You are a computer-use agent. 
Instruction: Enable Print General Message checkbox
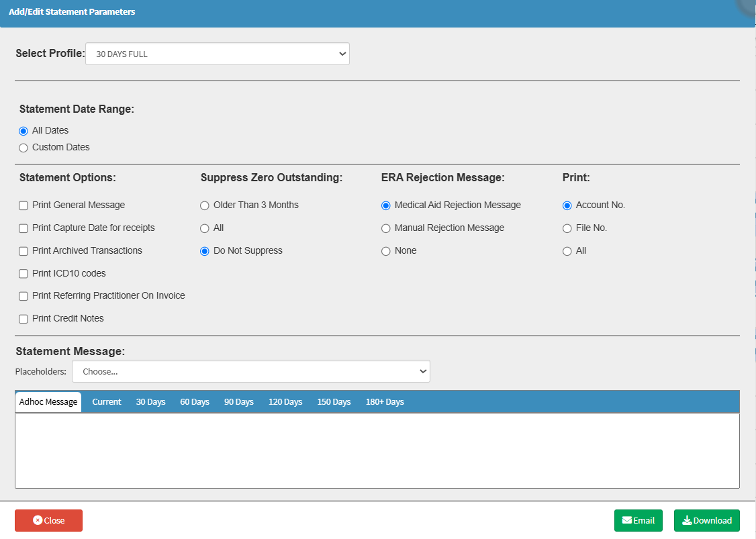(x=23, y=205)
